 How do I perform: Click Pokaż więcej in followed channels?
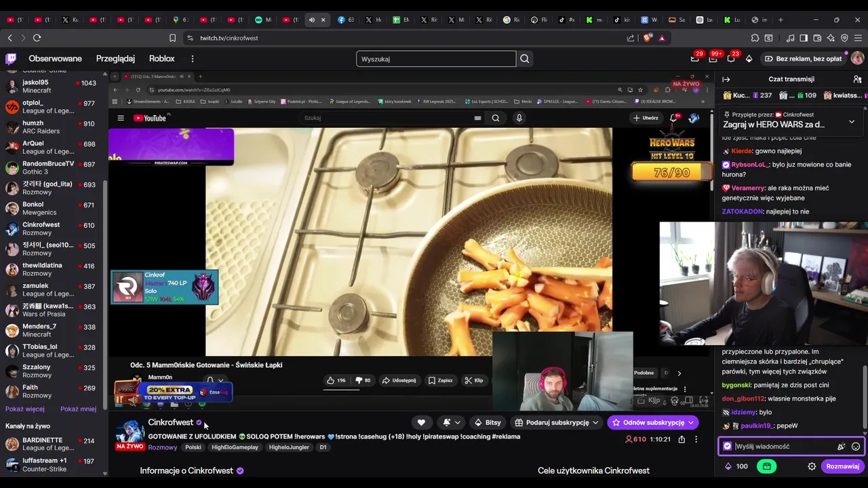coord(25,409)
